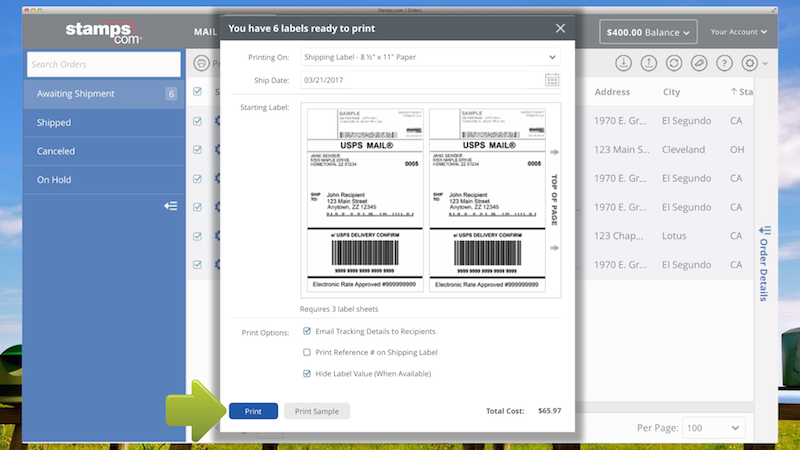
Task: Open the Ship Date calendar picker
Action: (552, 80)
